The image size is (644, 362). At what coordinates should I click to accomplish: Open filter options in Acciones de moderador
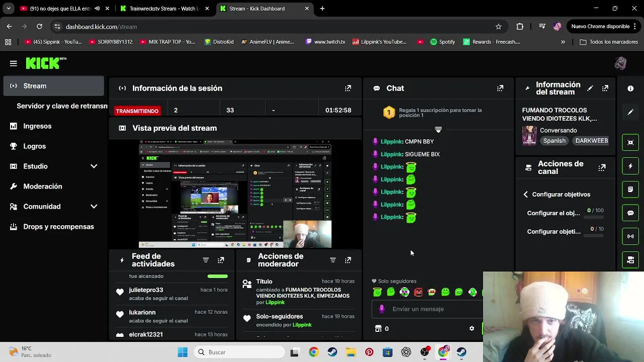[333, 260]
